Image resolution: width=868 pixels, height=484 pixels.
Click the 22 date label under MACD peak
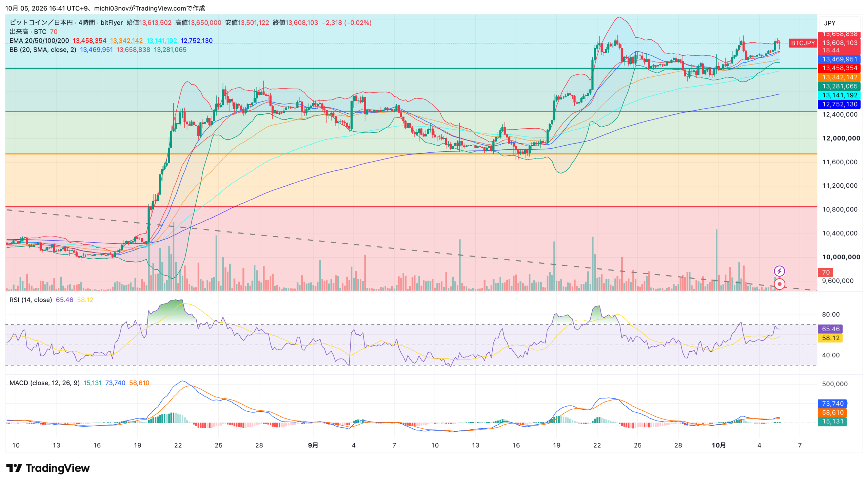[178, 445]
